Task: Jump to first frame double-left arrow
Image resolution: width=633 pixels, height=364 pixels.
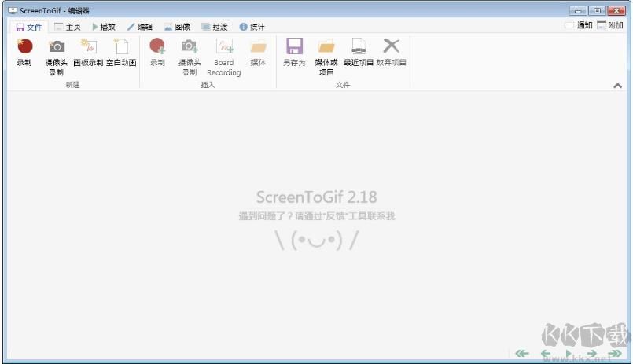Action: coord(522,354)
